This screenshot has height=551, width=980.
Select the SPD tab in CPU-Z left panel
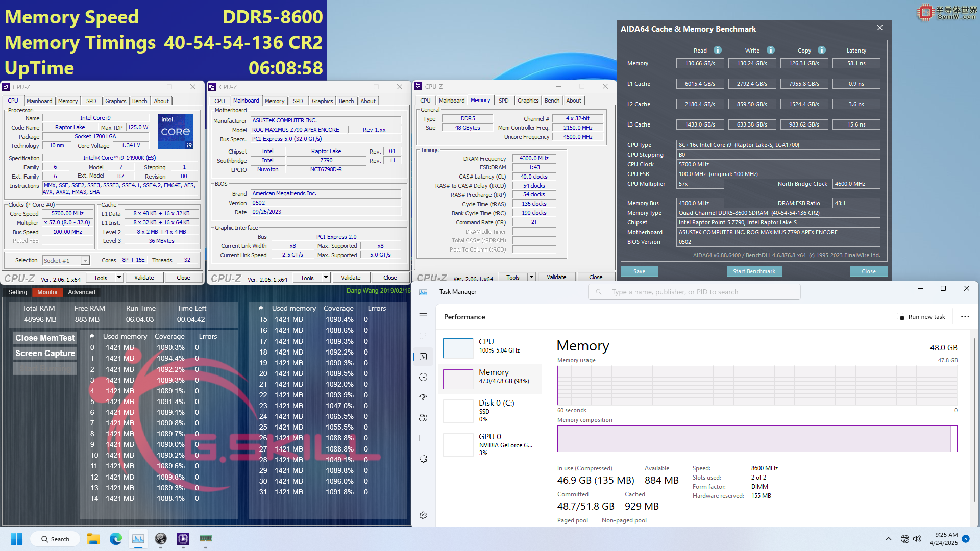click(x=89, y=101)
